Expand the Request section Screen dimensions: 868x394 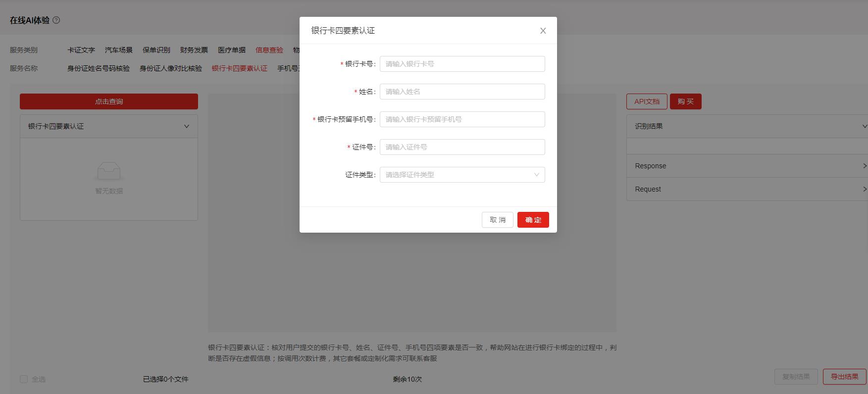tap(747, 189)
